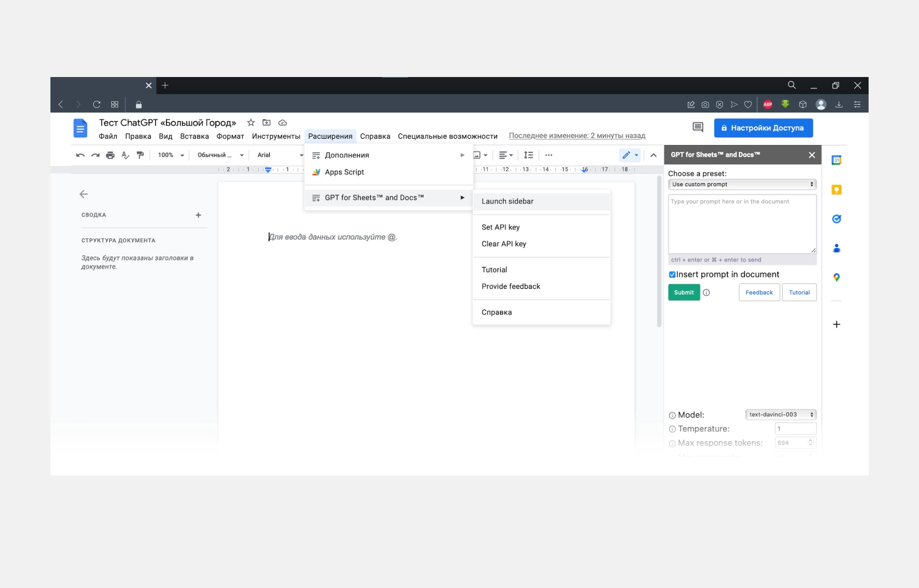Viewport: 919px width, 588px height.
Task: Toggle Insert prompt in document checkbox
Action: click(x=672, y=274)
